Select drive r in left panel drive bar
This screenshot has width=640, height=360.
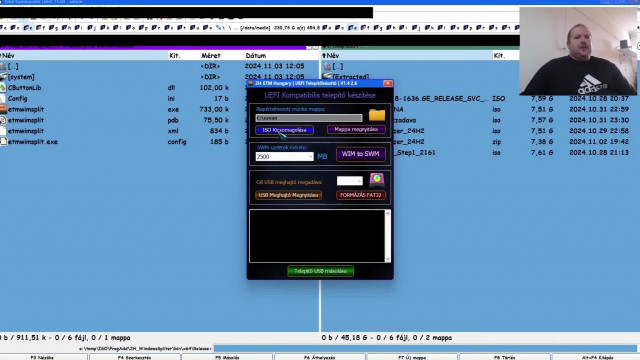pyautogui.click(x=156, y=28)
